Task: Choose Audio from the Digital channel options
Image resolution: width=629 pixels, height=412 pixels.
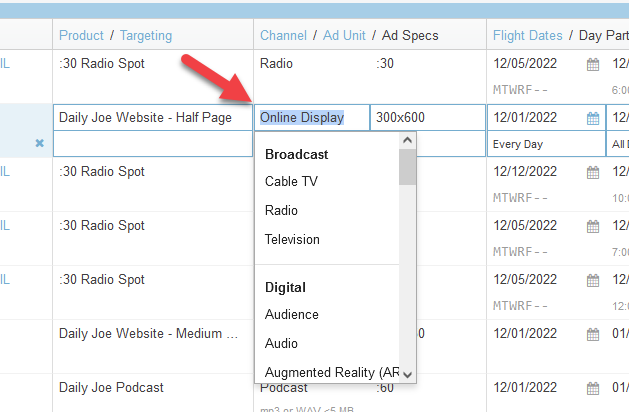Action: (281, 344)
